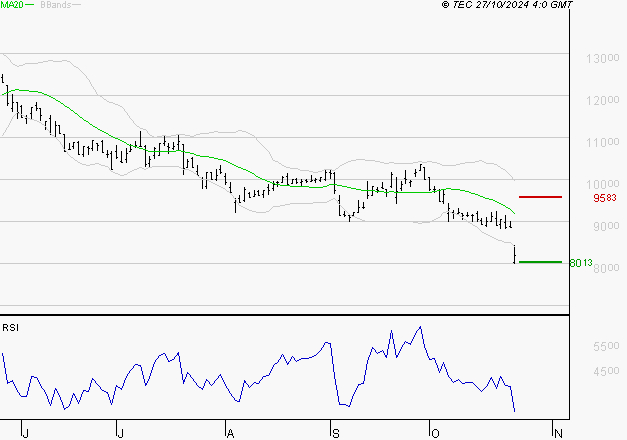
Task: Click the RSI line's final low point
Action: tap(514, 411)
